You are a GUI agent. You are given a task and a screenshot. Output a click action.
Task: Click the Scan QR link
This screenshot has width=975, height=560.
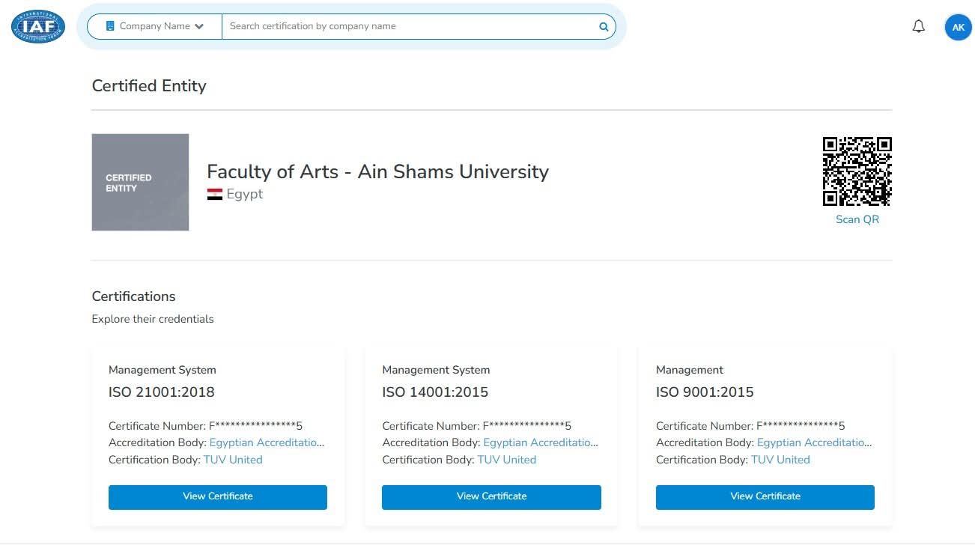[x=857, y=219]
